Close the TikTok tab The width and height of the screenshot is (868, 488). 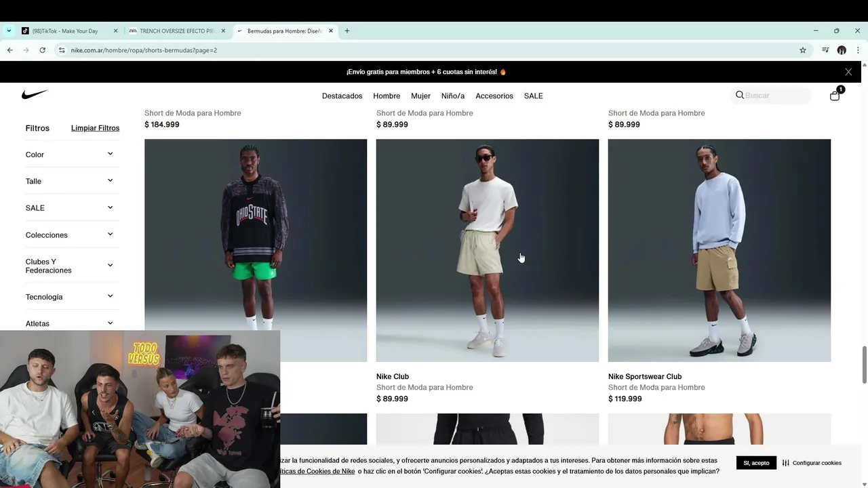coord(115,31)
